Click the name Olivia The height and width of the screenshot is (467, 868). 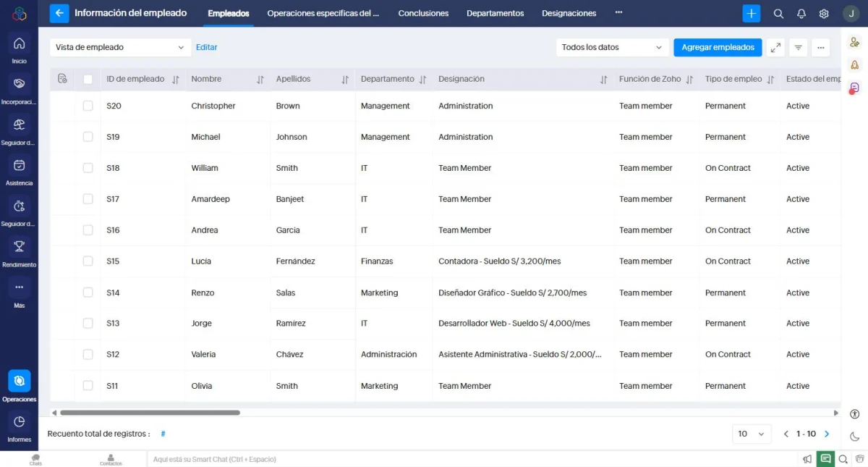click(x=202, y=386)
